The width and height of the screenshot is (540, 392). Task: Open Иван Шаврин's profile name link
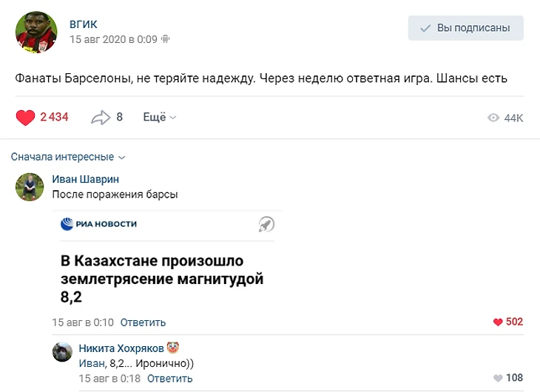85,179
